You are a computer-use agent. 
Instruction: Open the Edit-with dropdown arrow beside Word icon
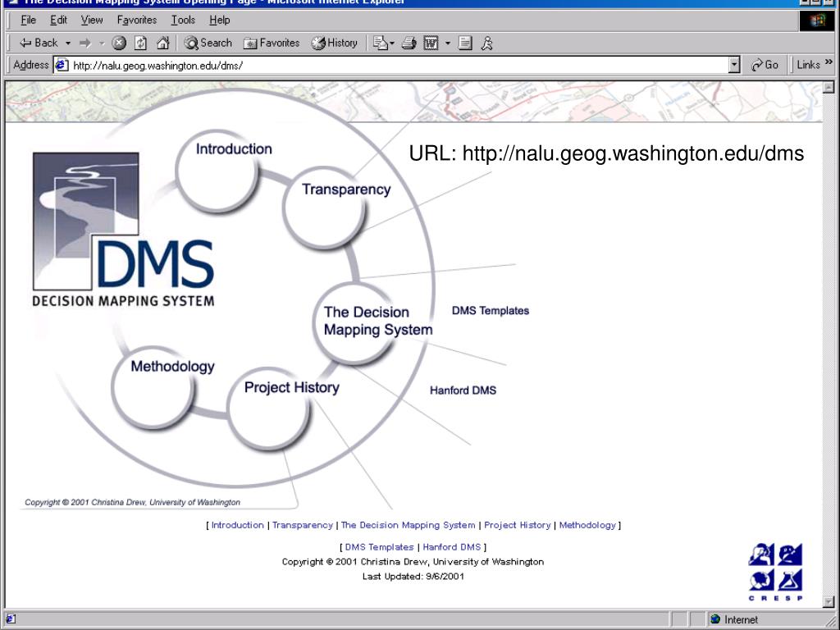pos(448,43)
